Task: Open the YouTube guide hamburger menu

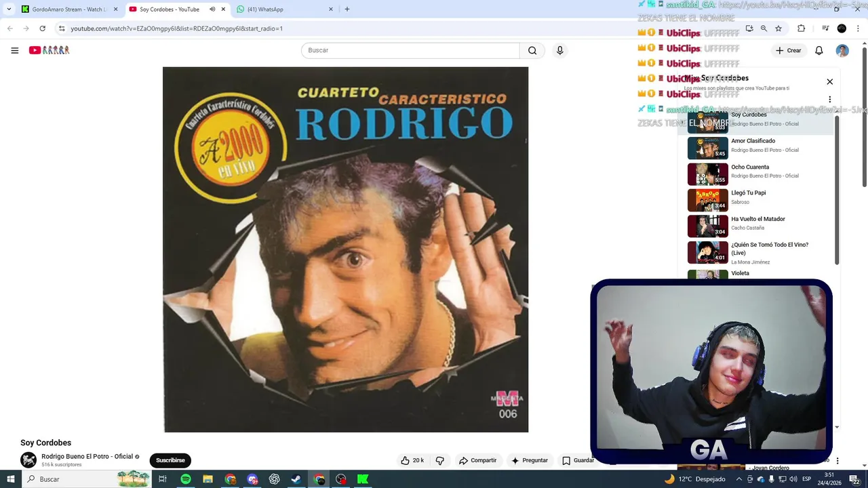Action: [14, 50]
